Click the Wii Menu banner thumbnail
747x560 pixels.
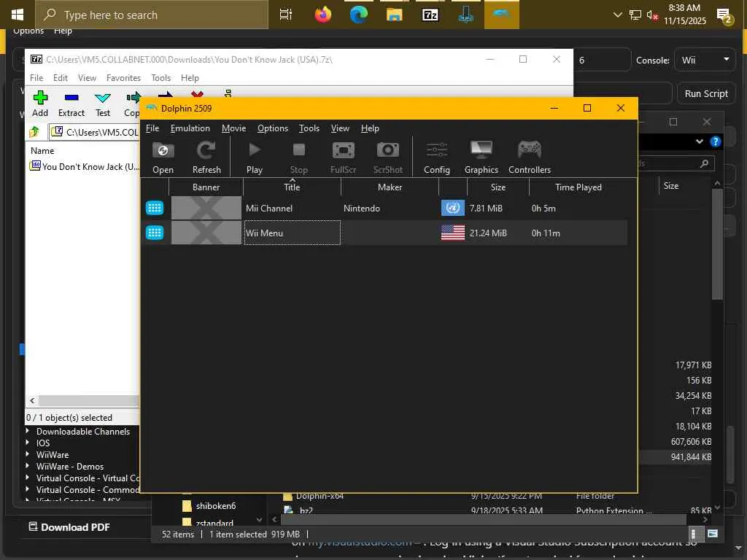pyautogui.click(x=206, y=233)
